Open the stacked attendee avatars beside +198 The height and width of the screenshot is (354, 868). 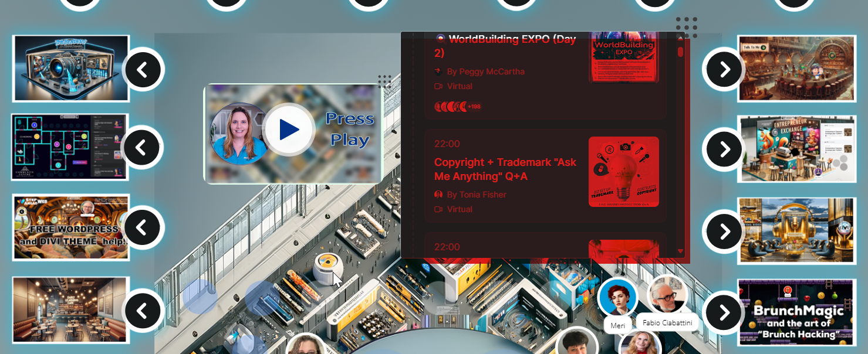click(450, 107)
